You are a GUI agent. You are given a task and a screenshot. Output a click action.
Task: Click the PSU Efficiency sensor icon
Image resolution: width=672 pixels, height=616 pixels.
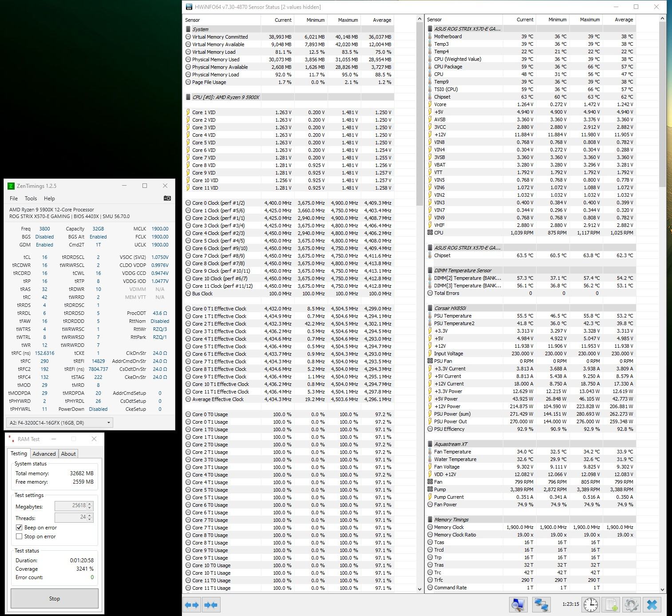pyautogui.click(x=430, y=429)
